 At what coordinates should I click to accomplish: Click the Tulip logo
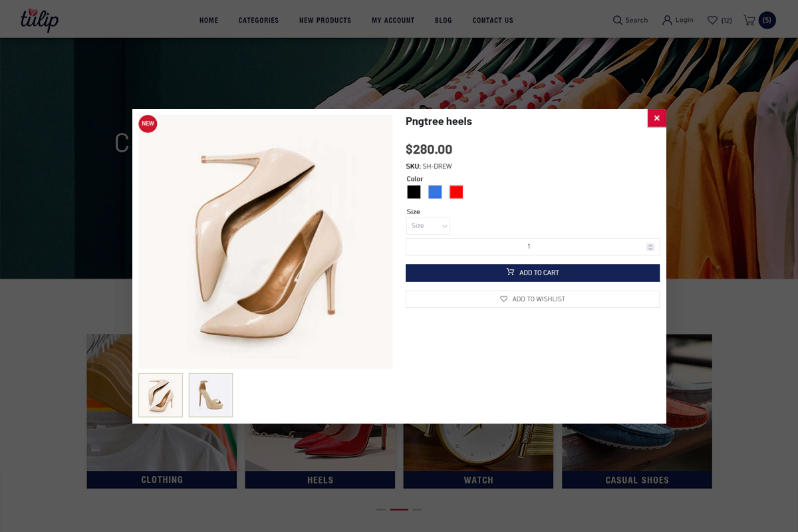pos(39,19)
